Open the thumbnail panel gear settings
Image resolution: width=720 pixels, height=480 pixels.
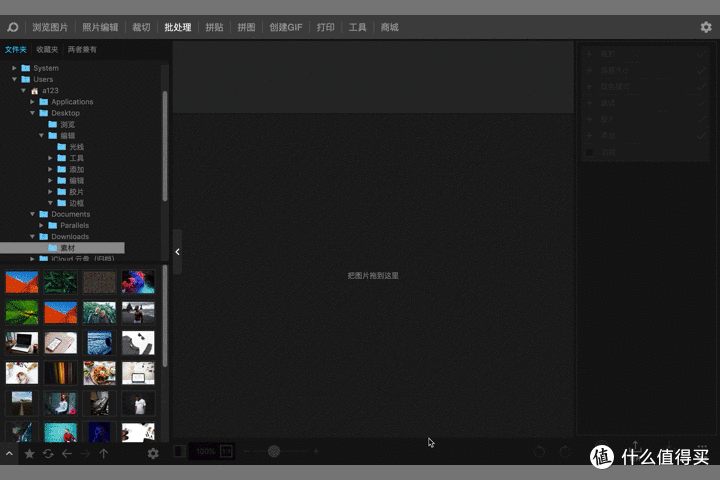[153, 454]
